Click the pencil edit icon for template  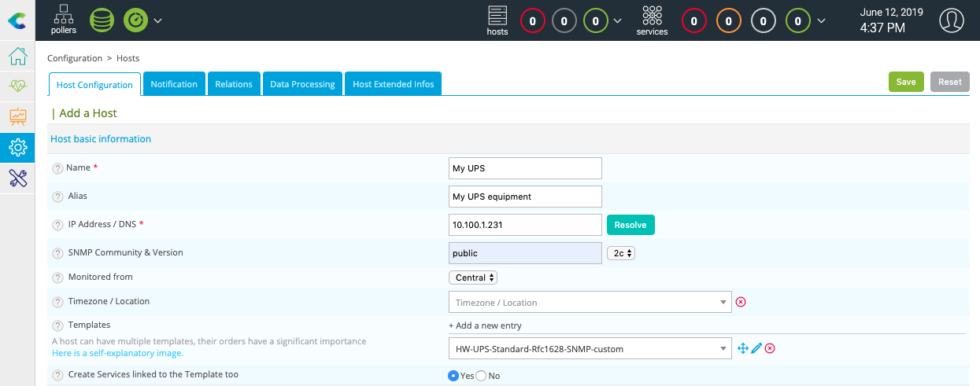756,348
